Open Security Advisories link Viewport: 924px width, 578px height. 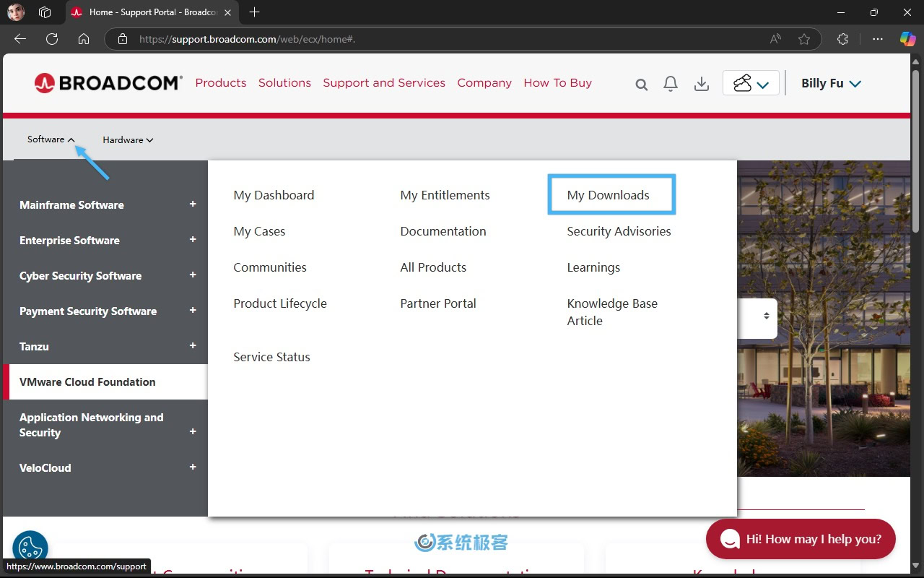(619, 231)
